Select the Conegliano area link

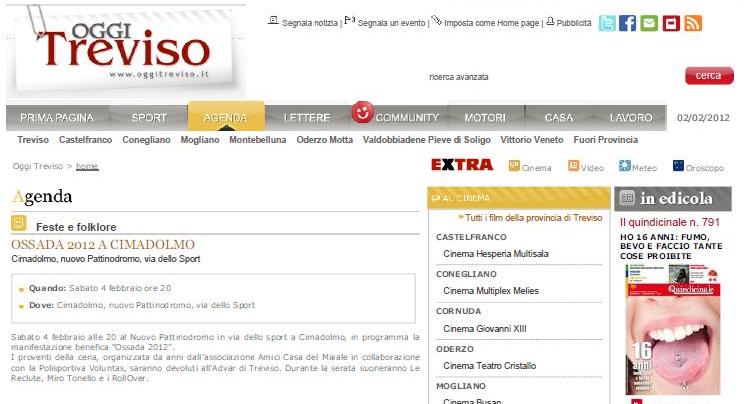click(x=146, y=140)
